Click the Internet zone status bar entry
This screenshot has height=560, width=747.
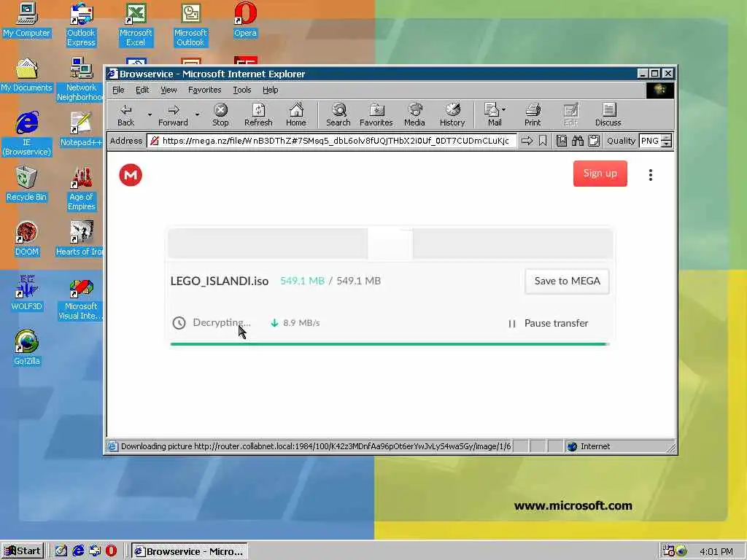point(589,446)
